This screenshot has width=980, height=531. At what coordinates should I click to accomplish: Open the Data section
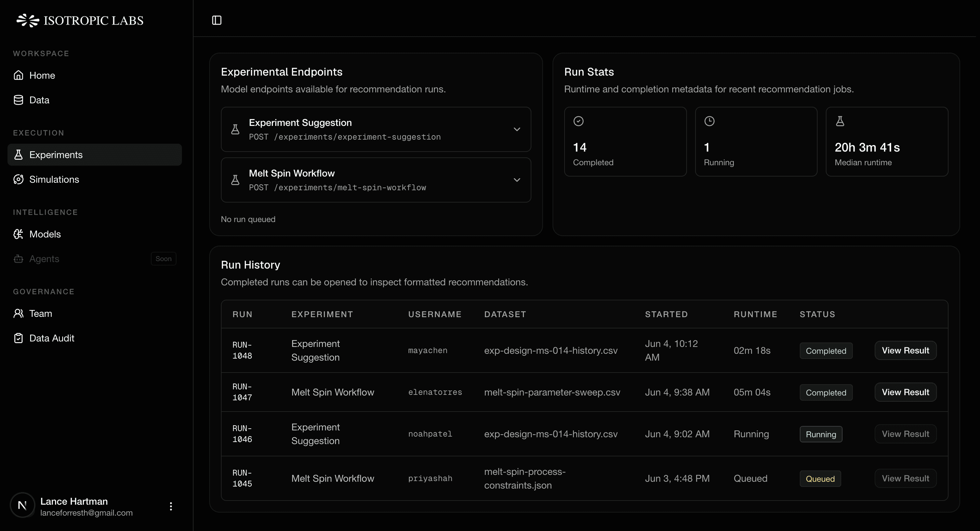pos(95,100)
